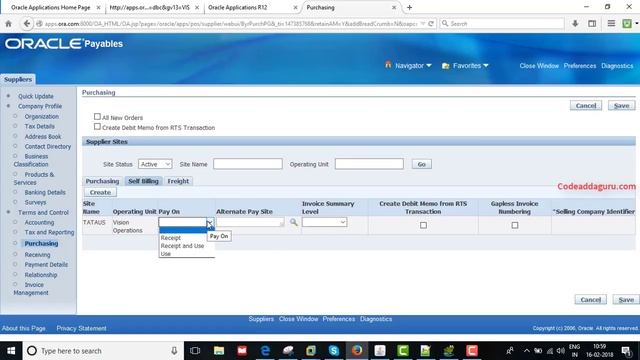Open the Site Status Active dropdown
This screenshot has height=360, width=640.
(x=155, y=164)
